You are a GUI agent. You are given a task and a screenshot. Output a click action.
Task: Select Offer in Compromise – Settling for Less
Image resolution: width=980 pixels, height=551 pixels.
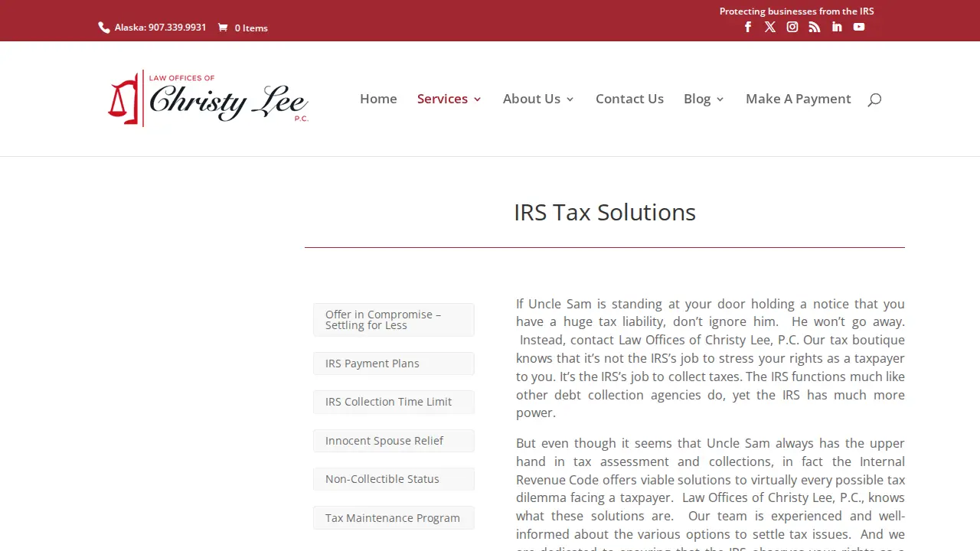click(394, 320)
